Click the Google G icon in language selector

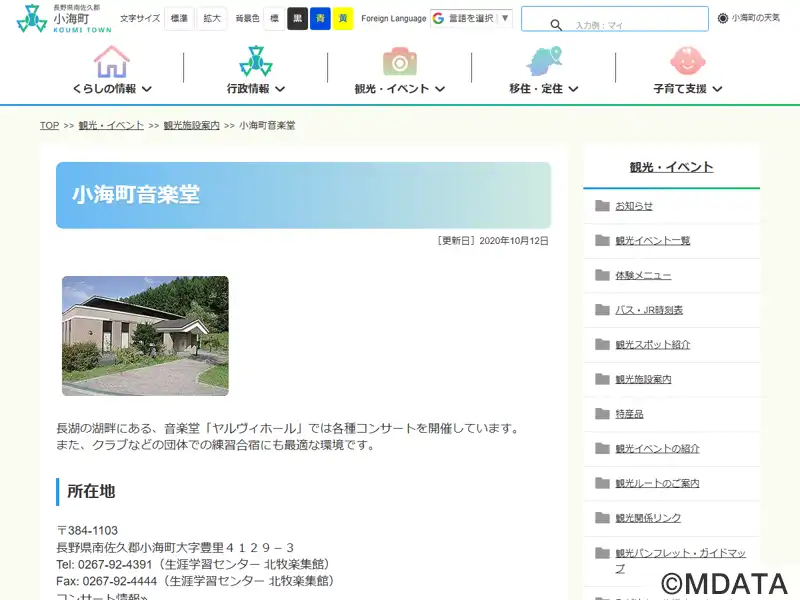click(x=438, y=18)
